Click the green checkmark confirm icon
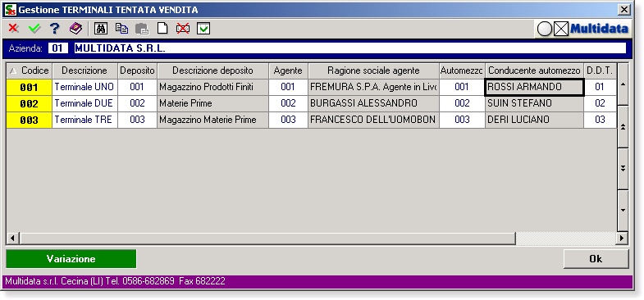This screenshot has width=644, height=300. (34, 29)
